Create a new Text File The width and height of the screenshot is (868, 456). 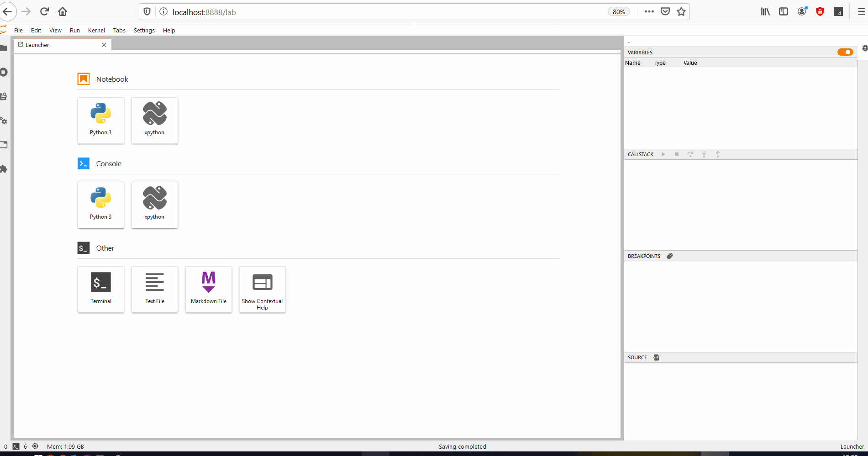tap(154, 289)
